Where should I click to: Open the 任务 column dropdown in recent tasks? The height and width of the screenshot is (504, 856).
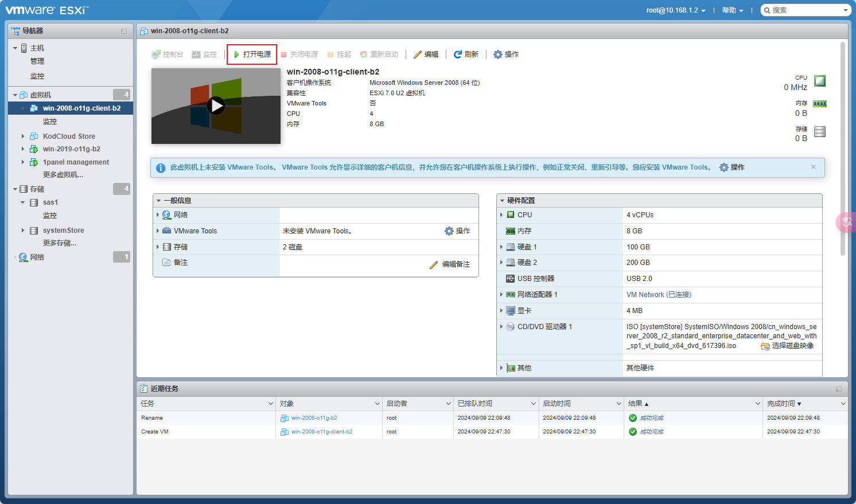tap(271, 404)
